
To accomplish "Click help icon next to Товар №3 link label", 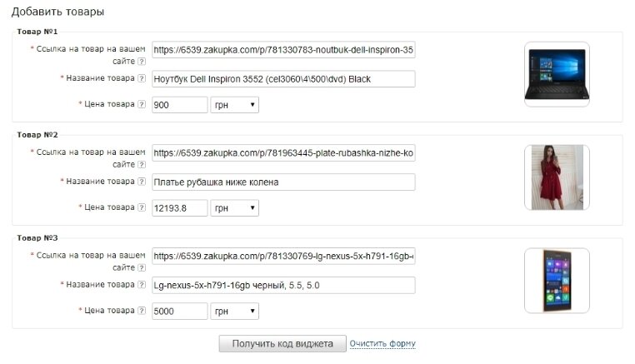I will point(142,268).
